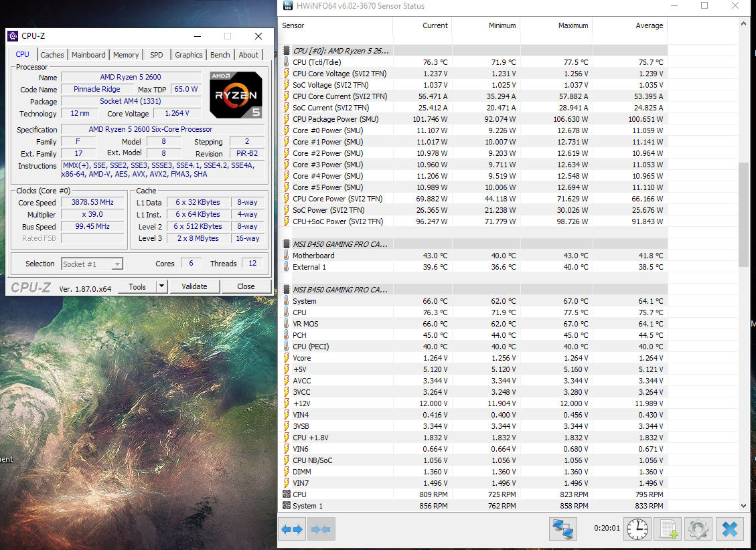Viewport: 756px width, 550px height.
Task: Open the About tab in CPU-Z
Action: (x=248, y=55)
